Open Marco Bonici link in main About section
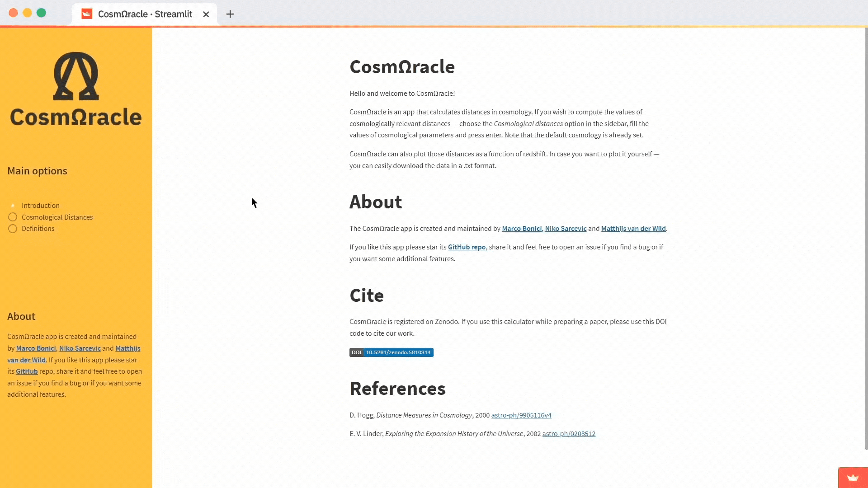The width and height of the screenshot is (868, 488). pyautogui.click(x=521, y=229)
